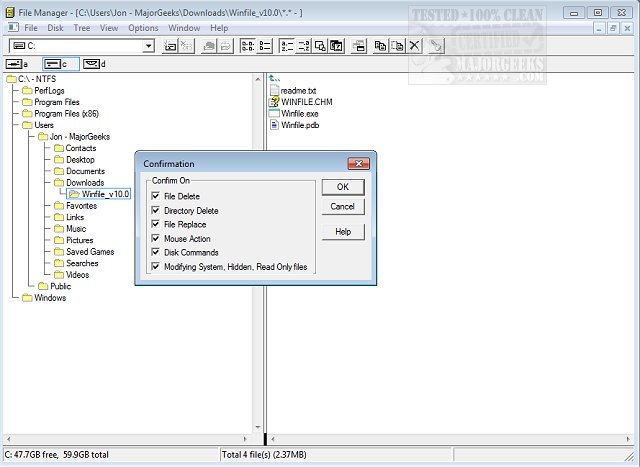Select the Windows folder in tree

pos(44,298)
